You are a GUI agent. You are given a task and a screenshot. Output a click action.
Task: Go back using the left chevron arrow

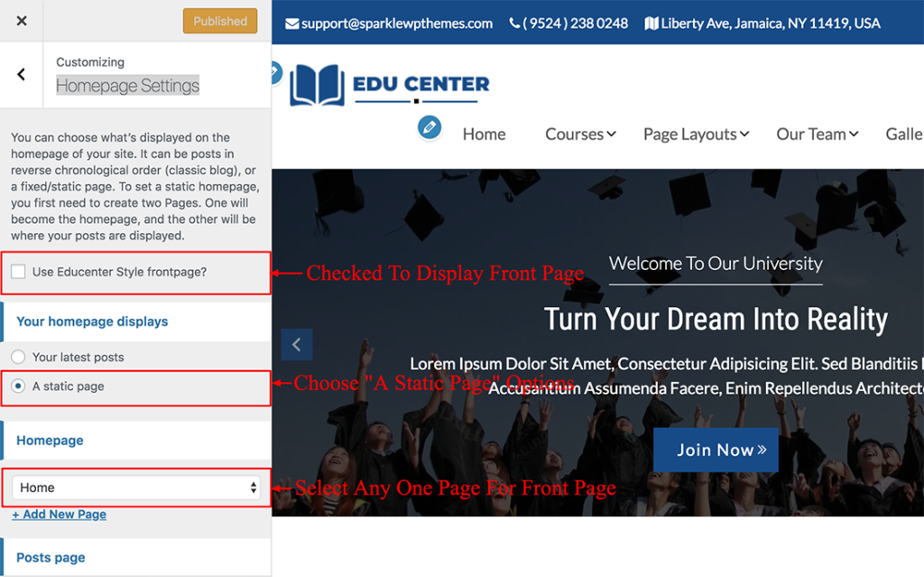(x=22, y=75)
